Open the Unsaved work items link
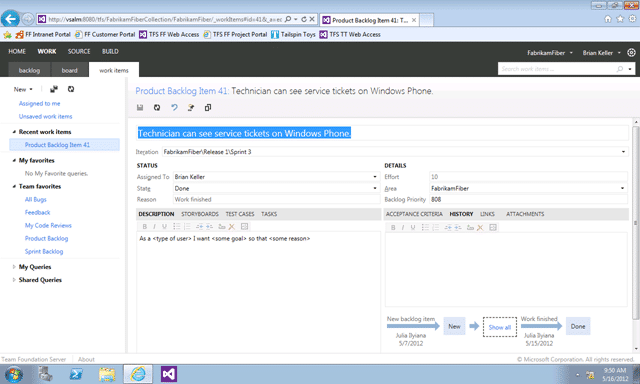This screenshot has height=384, width=640. (x=45, y=117)
